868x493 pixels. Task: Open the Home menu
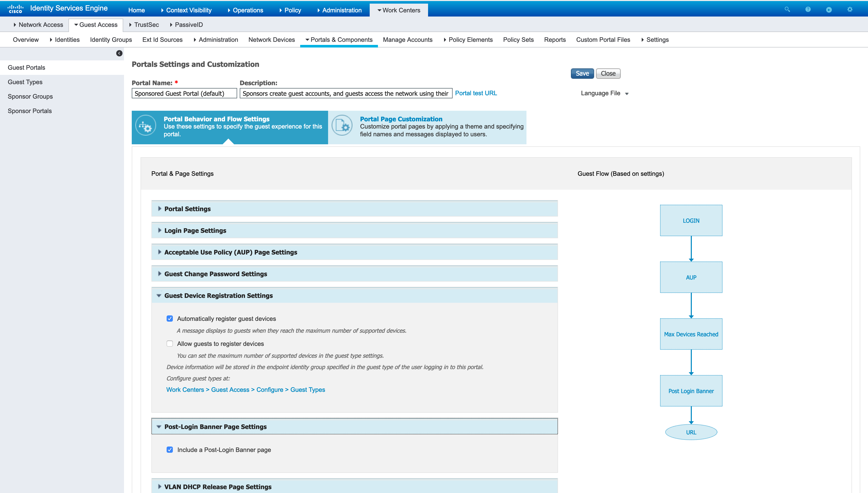coord(137,10)
